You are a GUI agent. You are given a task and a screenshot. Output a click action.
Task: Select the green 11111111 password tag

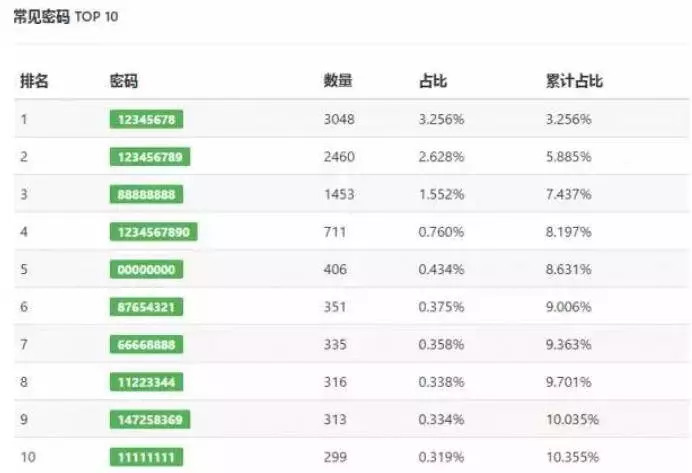click(147, 457)
